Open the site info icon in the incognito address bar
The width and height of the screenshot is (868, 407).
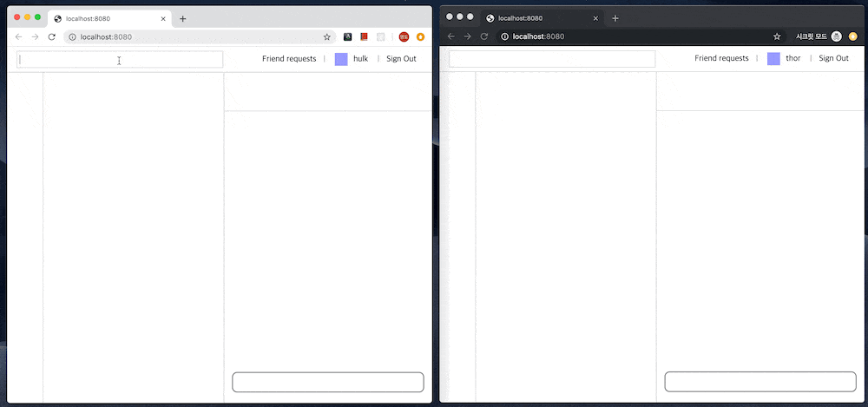click(x=504, y=36)
